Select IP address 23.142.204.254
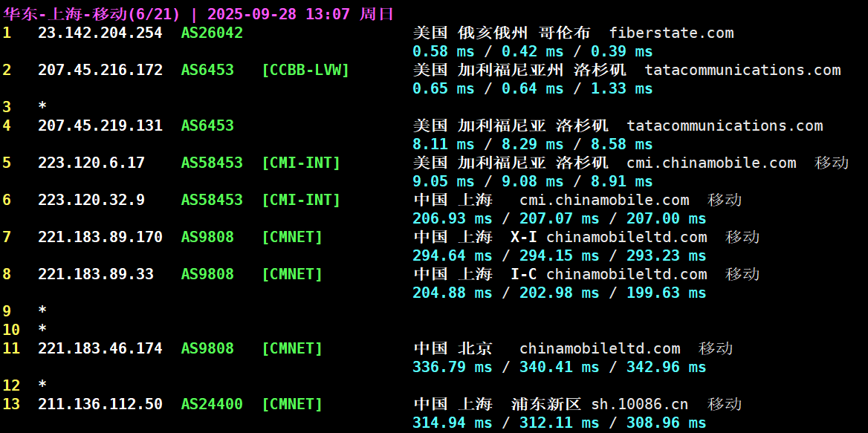Screen dimensions: 868x433 pyautogui.click(x=100, y=33)
